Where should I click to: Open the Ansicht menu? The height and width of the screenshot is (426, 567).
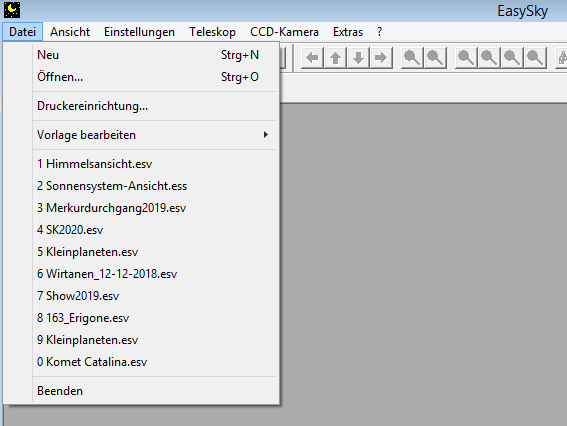click(x=70, y=32)
